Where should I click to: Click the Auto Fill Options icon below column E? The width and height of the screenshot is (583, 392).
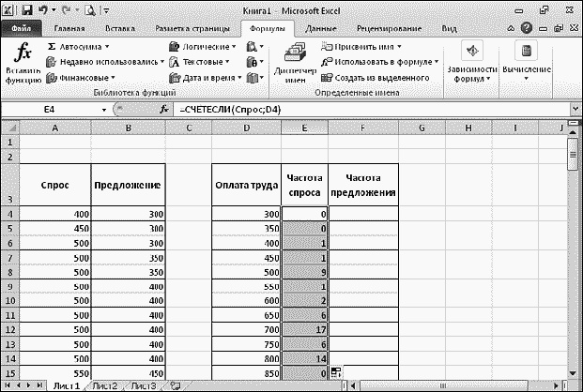(x=335, y=374)
